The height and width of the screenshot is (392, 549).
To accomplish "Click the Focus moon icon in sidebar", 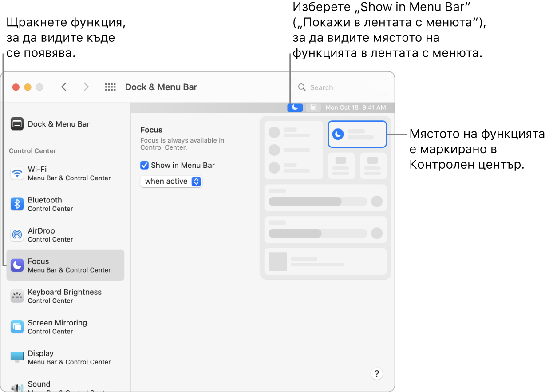I will [17, 265].
